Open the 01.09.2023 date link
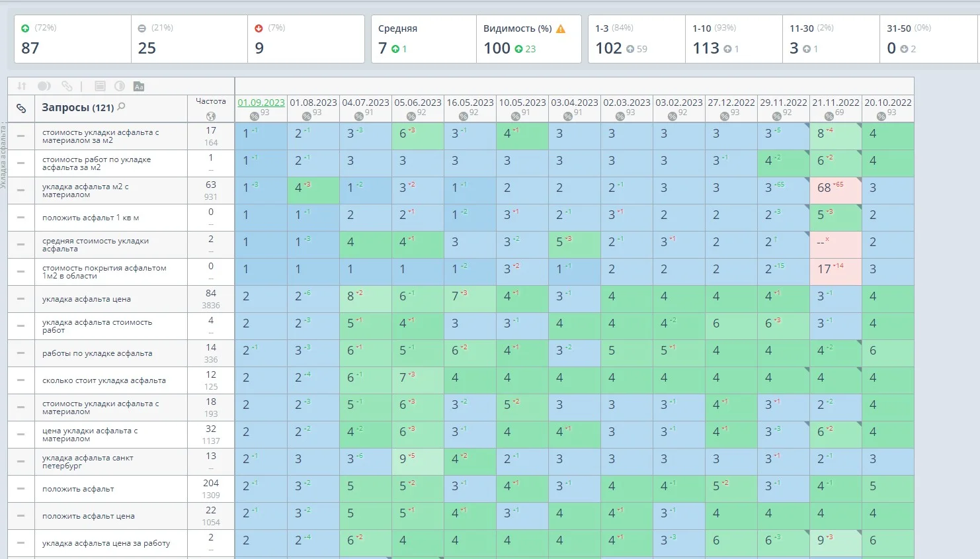This screenshot has width=980, height=559. click(261, 103)
